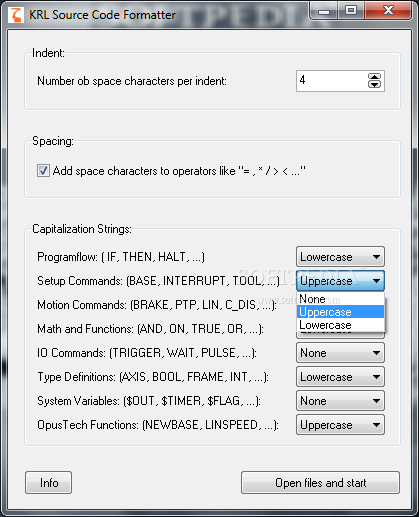The image size is (419, 517).
Task: Open the Type Definitions capitalization dropdown
Action: pos(340,377)
